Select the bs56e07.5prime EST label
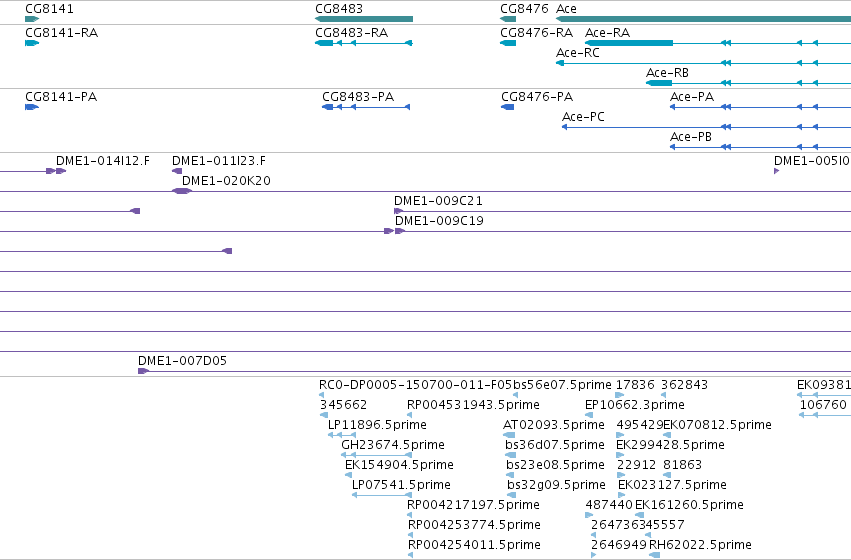851x560 pixels. click(562, 385)
